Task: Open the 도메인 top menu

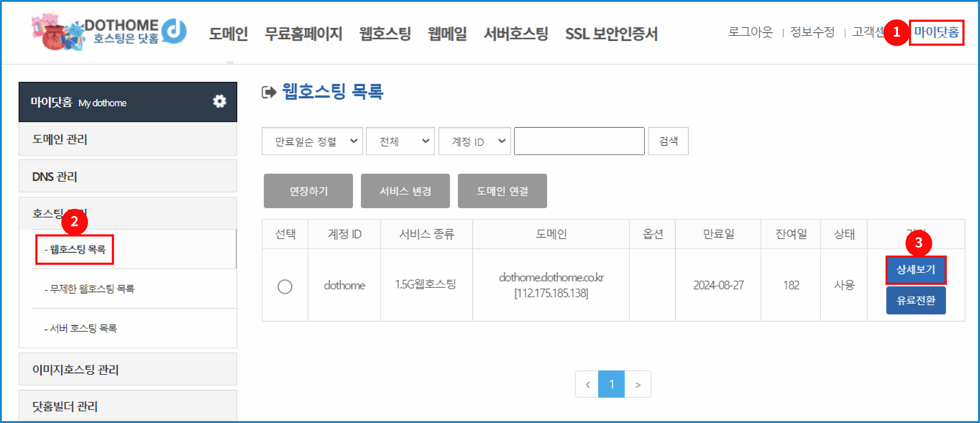Action: (228, 33)
